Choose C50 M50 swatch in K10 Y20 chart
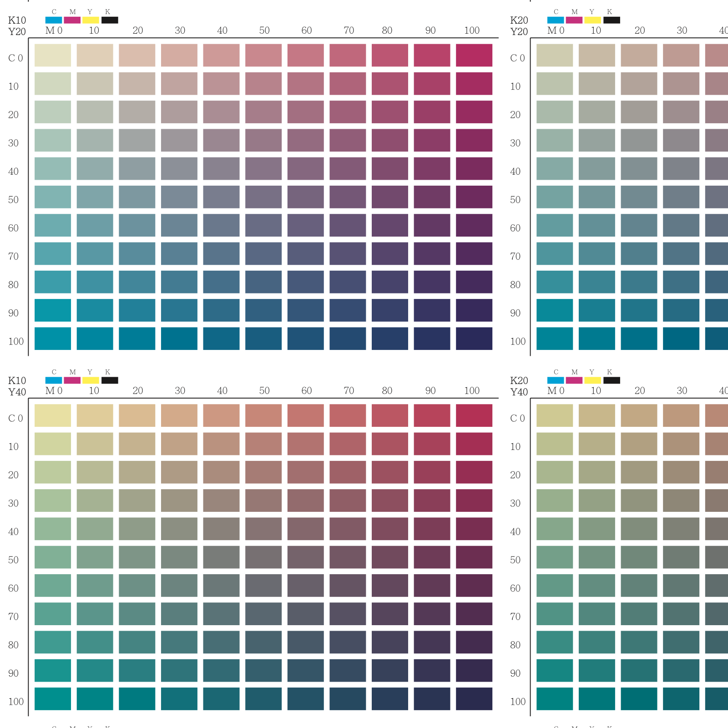This screenshot has height=728, width=728. [x=263, y=197]
